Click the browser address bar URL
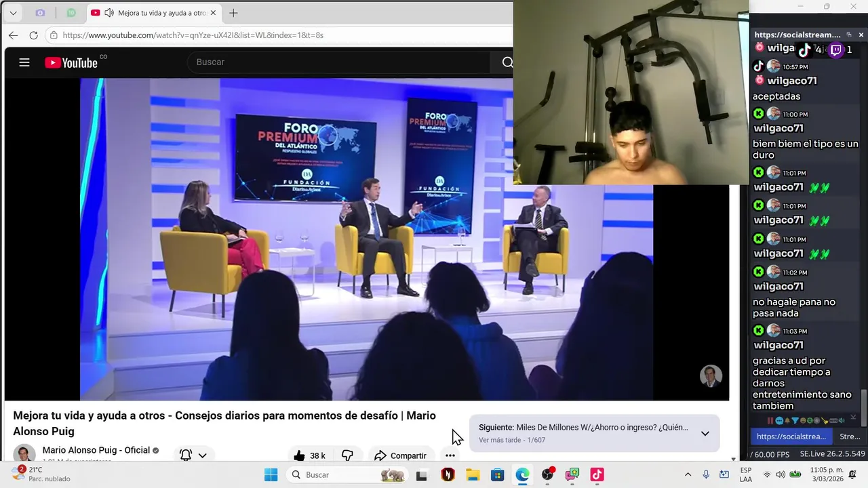This screenshot has height=488, width=868. click(x=193, y=35)
